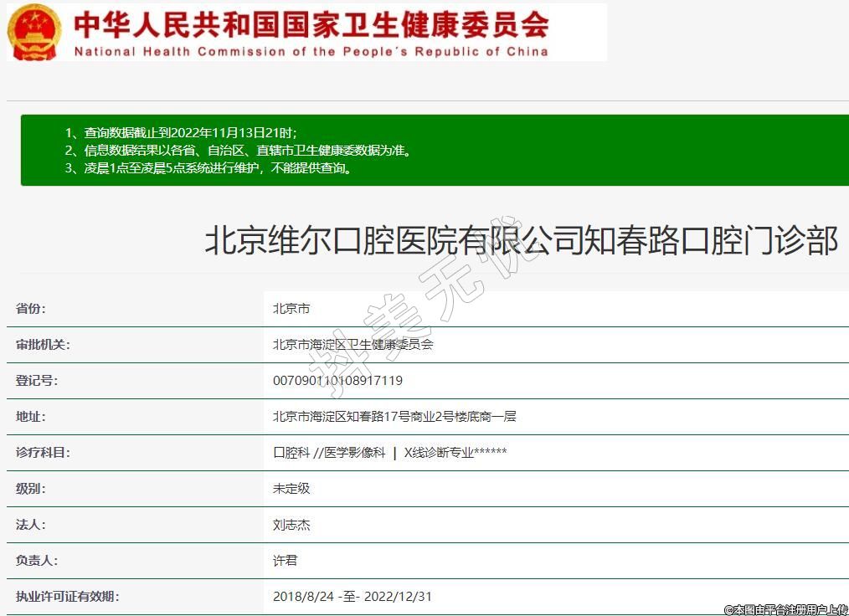
Task: Click the clinic name heading 北京维尔口腔医院
Action: coord(521,242)
